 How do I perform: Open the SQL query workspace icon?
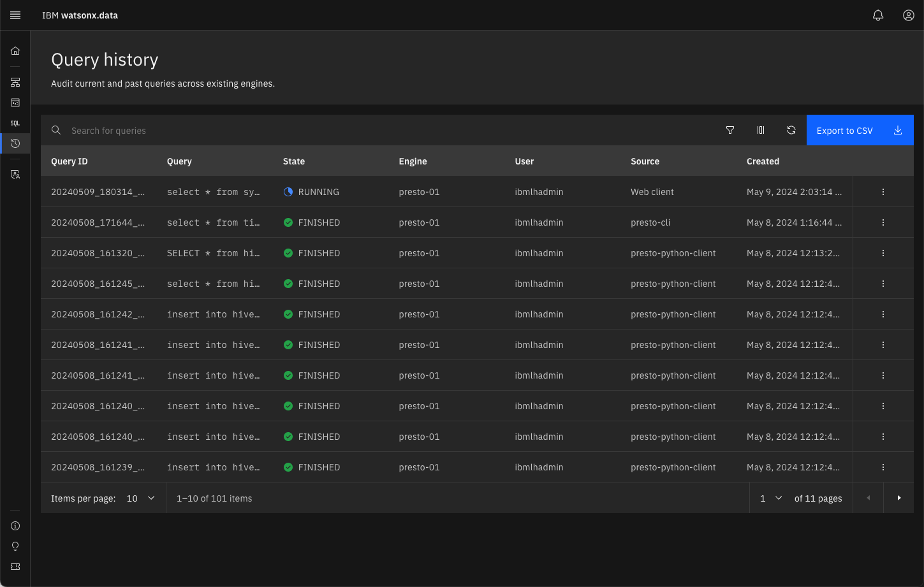(x=15, y=123)
